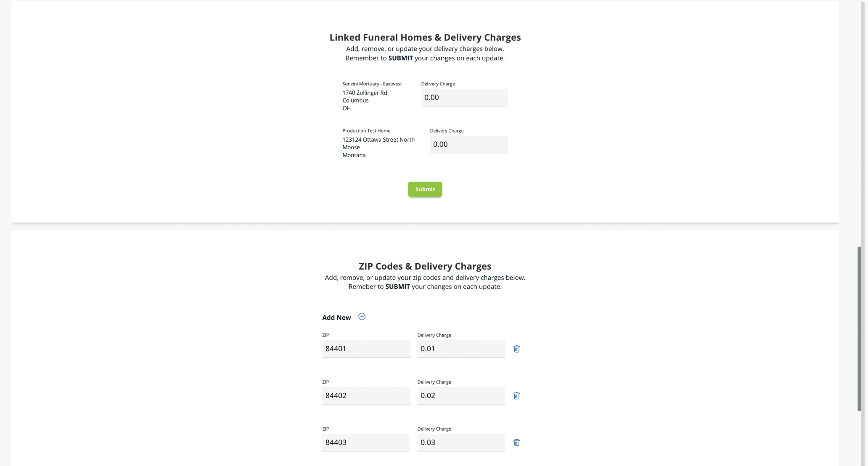Image resolution: width=868 pixels, height=466 pixels.
Task: Click Sonzini Mortuary's delivery charge field
Action: click(464, 97)
